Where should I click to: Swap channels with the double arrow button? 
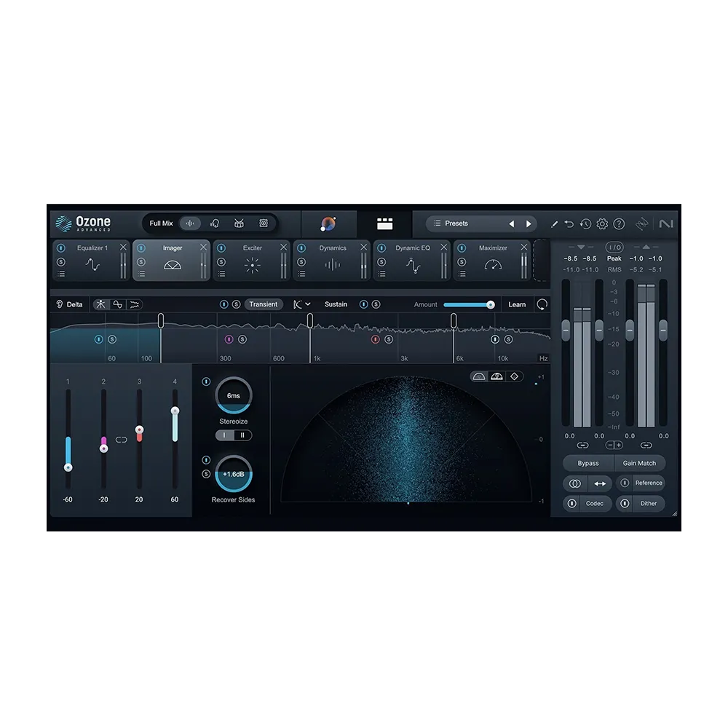[x=600, y=484]
